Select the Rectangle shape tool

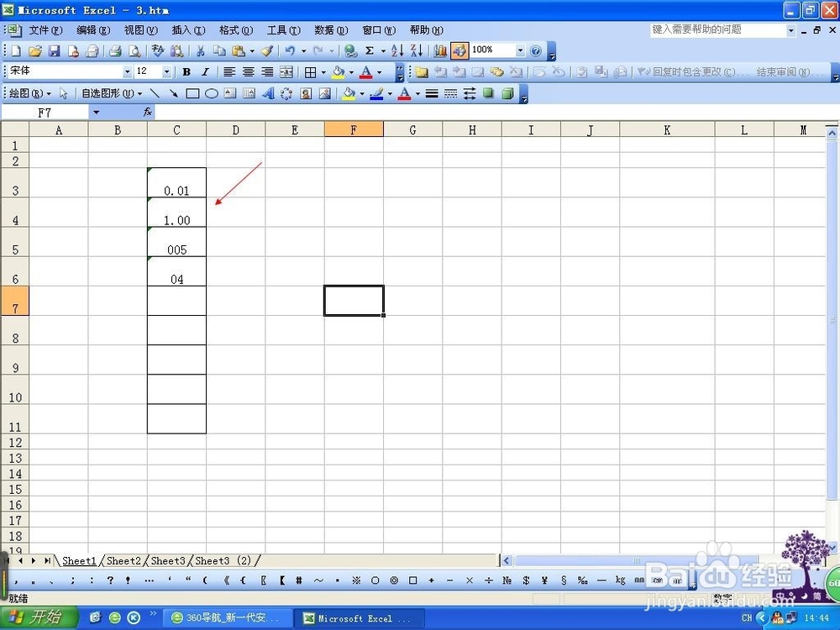pyautogui.click(x=192, y=94)
